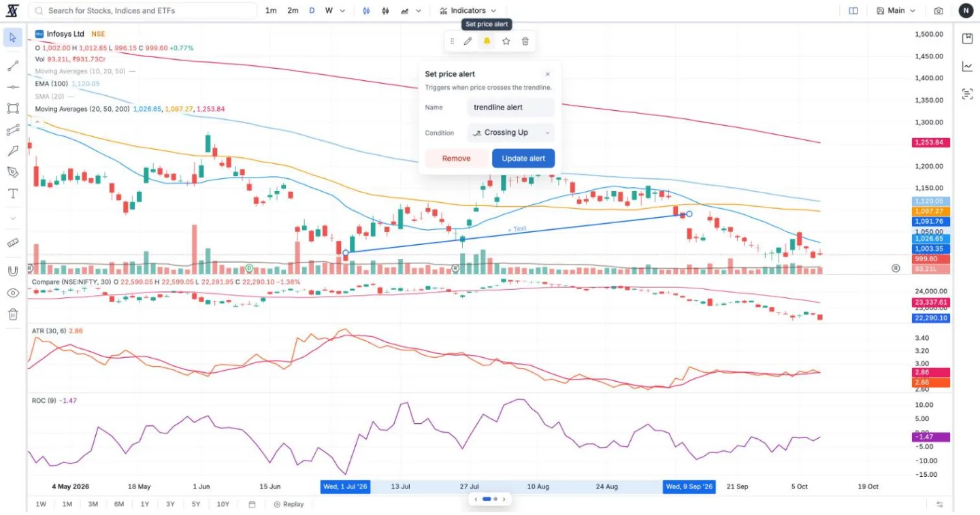The image size is (980, 515).
Task: Open the Main layout dropdown
Action: (x=896, y=11)
